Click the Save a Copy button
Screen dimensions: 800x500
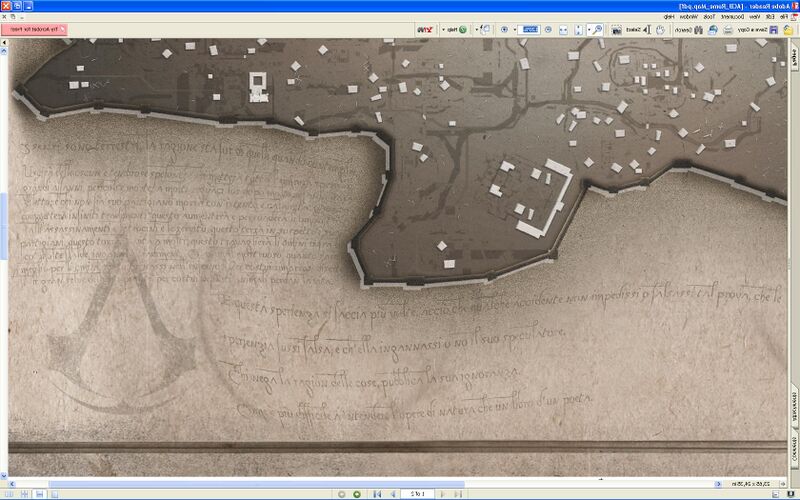coord(758,30)
